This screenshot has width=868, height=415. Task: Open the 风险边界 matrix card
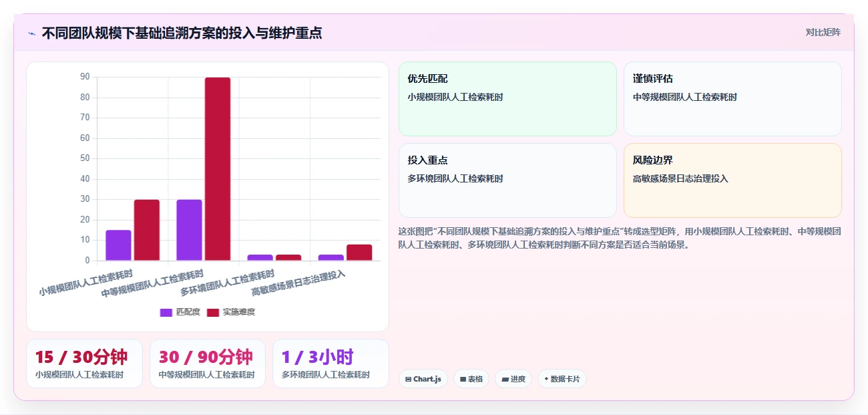pyautogui.click(x=732, y=180)
